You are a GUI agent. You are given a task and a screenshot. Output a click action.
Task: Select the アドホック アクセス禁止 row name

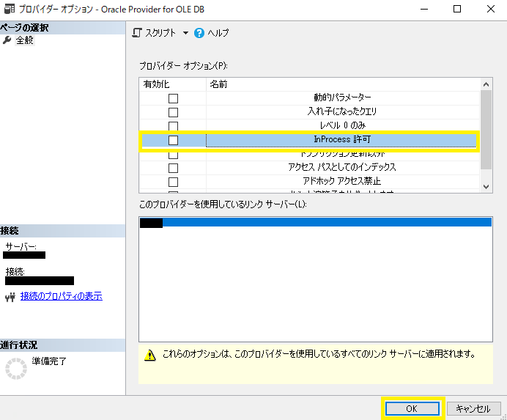[342, 181]
